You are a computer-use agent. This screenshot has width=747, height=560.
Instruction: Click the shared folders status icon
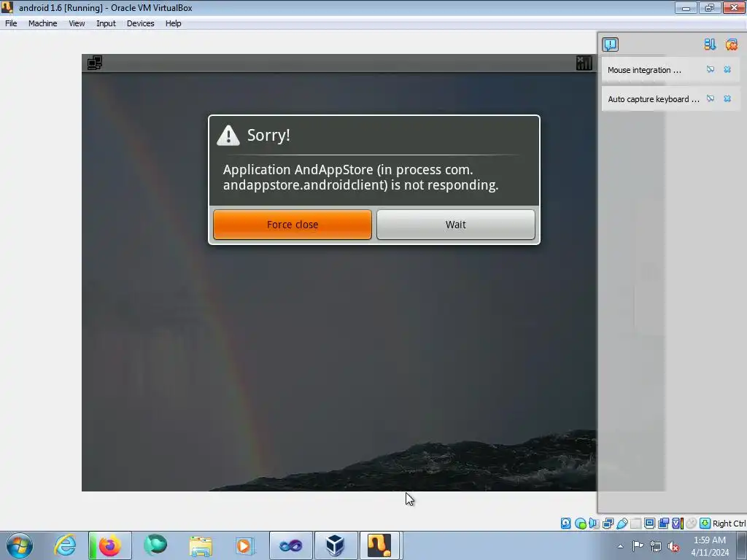[x=636, y=524]
